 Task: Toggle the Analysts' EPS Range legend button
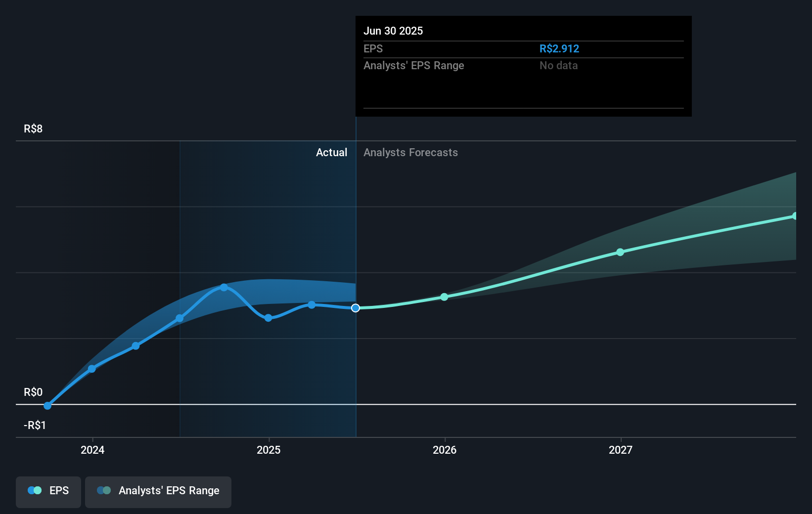point(158,492)
